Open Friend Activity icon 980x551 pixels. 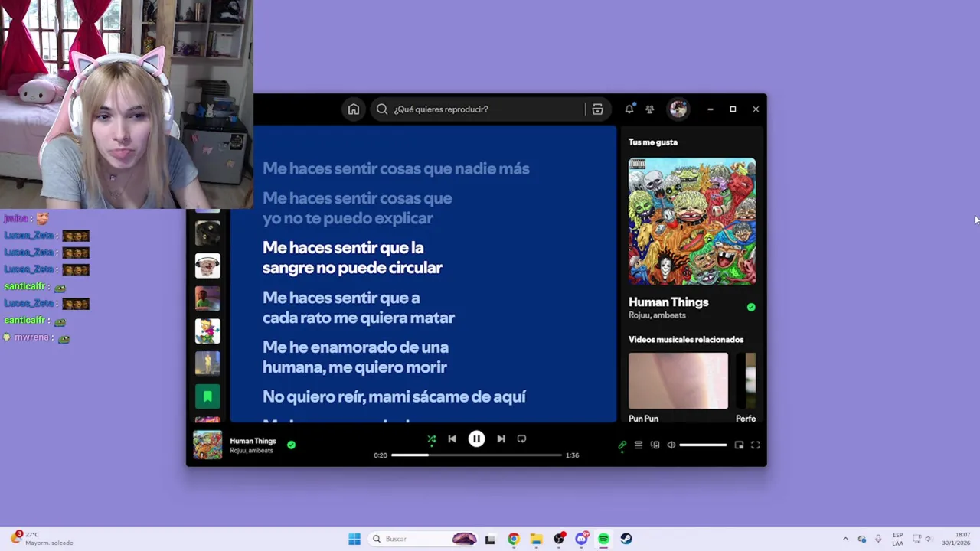point(650,109)
